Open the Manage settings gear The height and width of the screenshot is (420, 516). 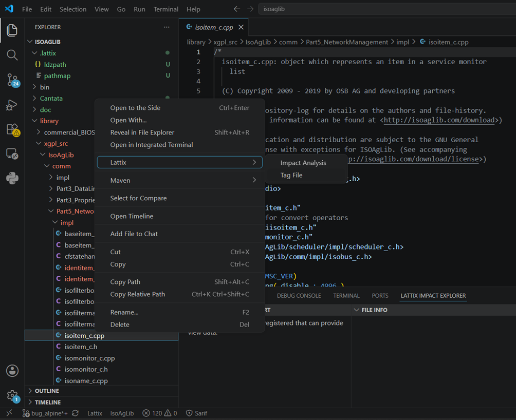point(13,396)
